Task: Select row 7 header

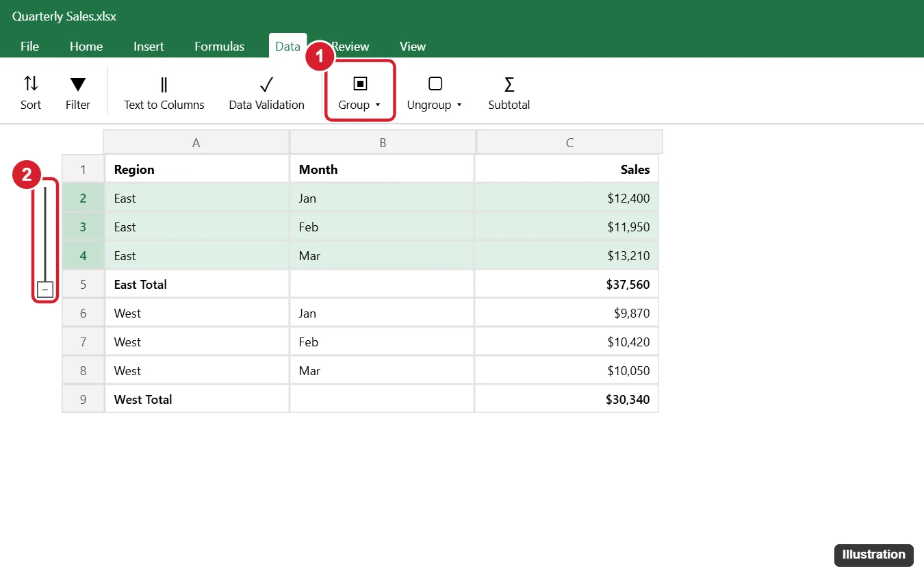Action: coord(83,342)
